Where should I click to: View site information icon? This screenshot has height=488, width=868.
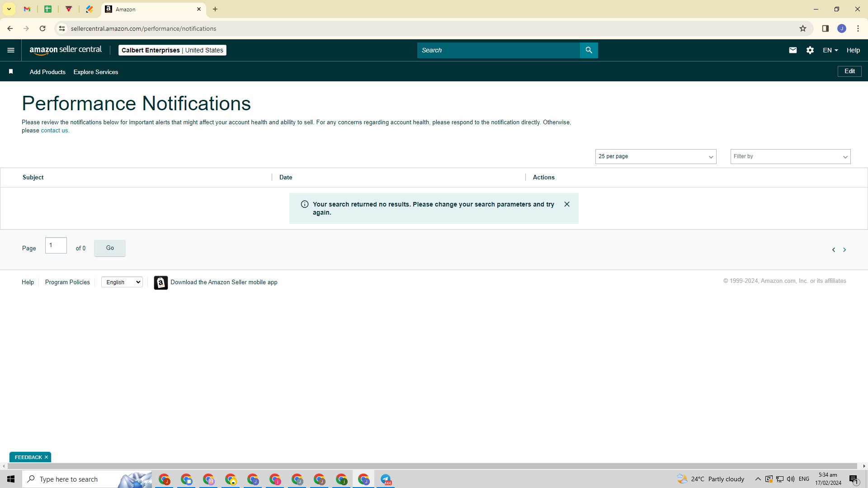point(62,28)
